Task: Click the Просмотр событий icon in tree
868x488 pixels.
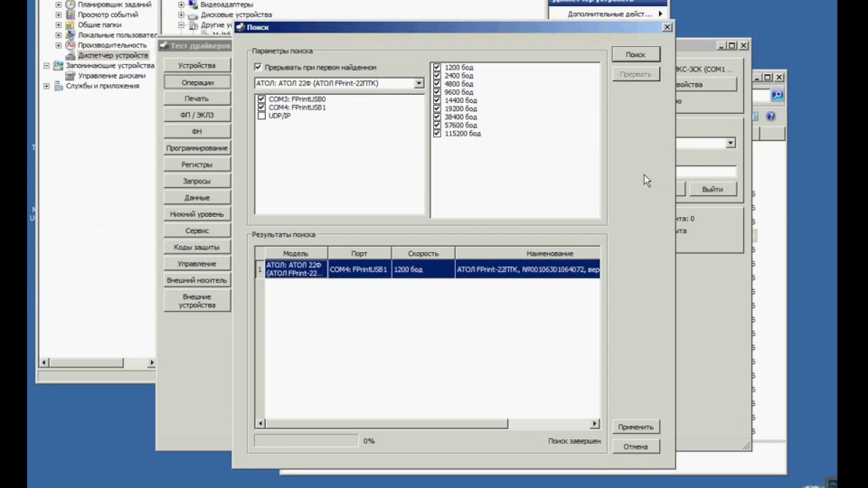Action: (70, 14)
